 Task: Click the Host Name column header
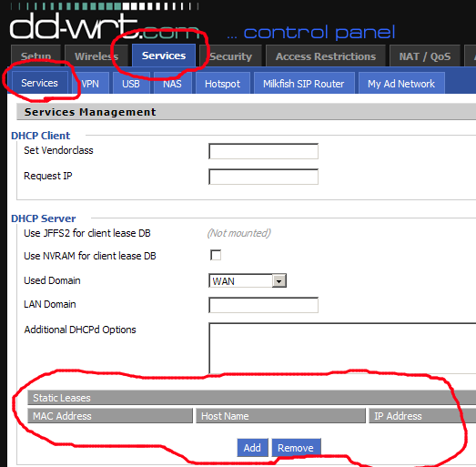(x=280, y=416)
